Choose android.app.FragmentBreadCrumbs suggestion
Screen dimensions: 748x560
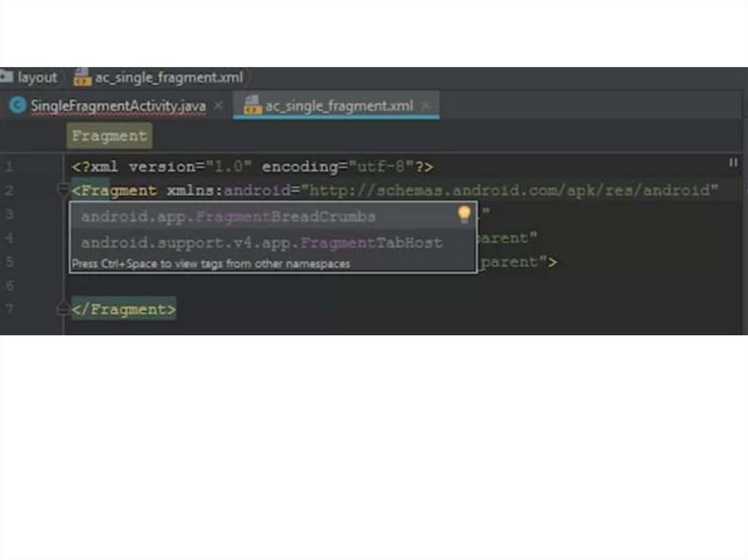pos(272,217)
